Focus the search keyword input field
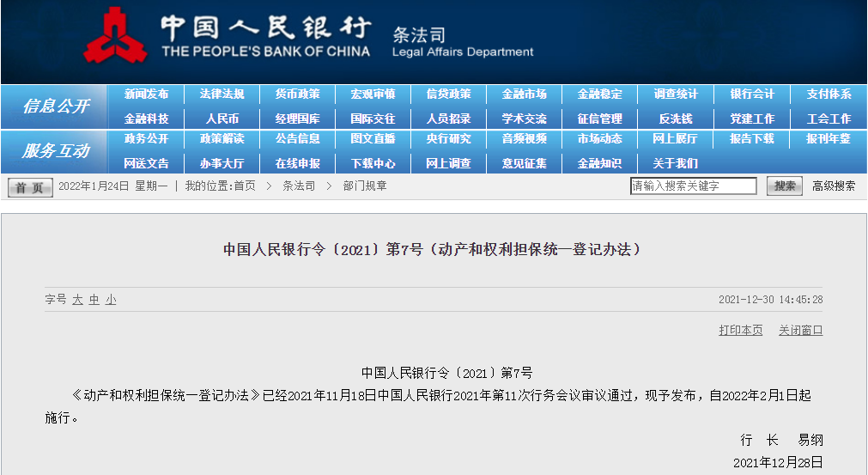 [x=693, y=186]
